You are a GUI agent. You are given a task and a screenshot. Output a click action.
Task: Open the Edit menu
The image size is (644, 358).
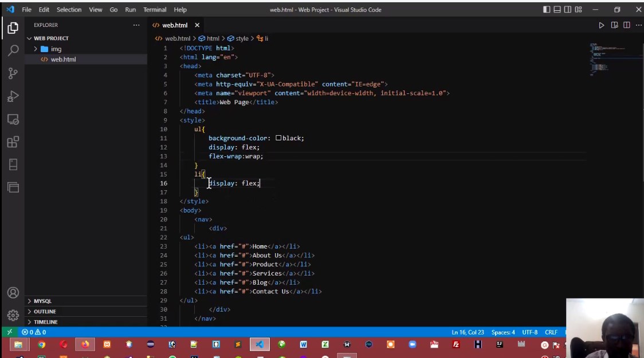[44, 9]
